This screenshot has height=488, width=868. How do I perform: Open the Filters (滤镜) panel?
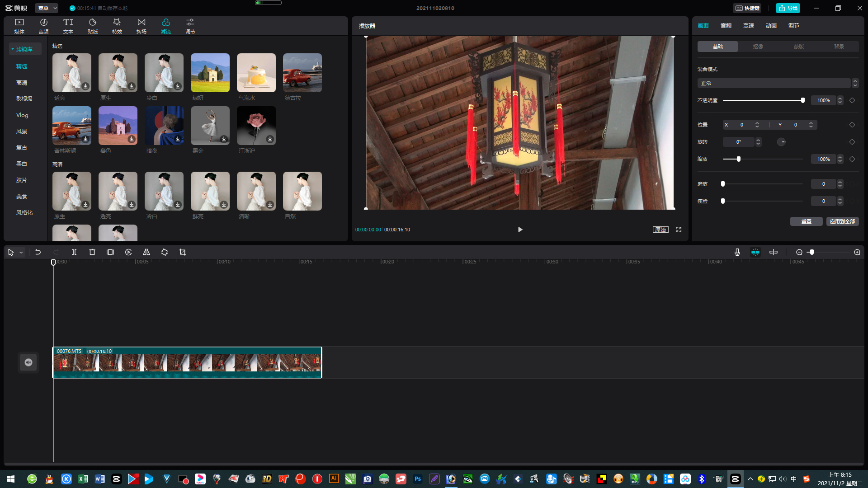click(x=166, y=26)
